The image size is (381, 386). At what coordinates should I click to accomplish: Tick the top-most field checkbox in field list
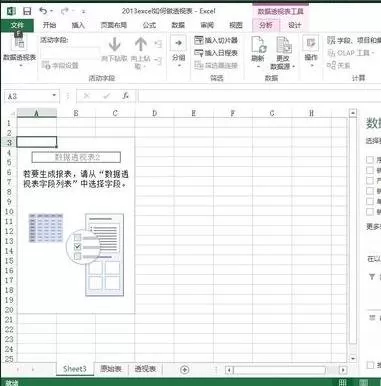[x=370, y=160]
